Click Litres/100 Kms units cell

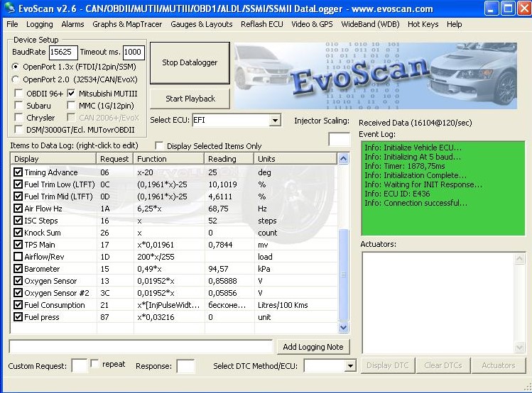pyautogui.click(x=283, y=305)
